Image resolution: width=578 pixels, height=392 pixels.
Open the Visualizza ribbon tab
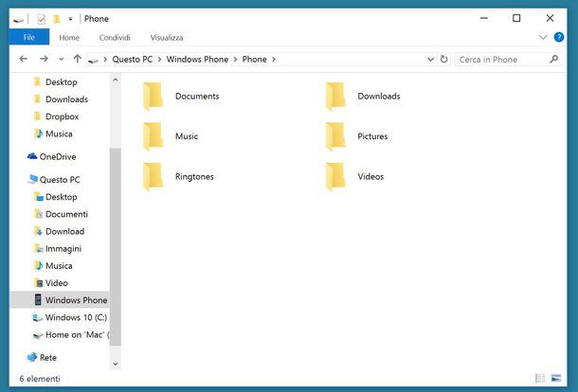pos(167,38)
